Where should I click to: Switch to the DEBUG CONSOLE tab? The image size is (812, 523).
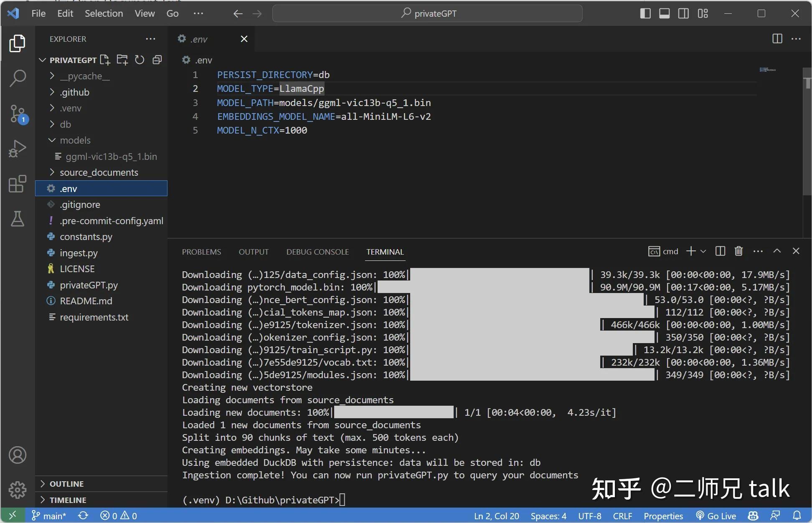point(317,252)
